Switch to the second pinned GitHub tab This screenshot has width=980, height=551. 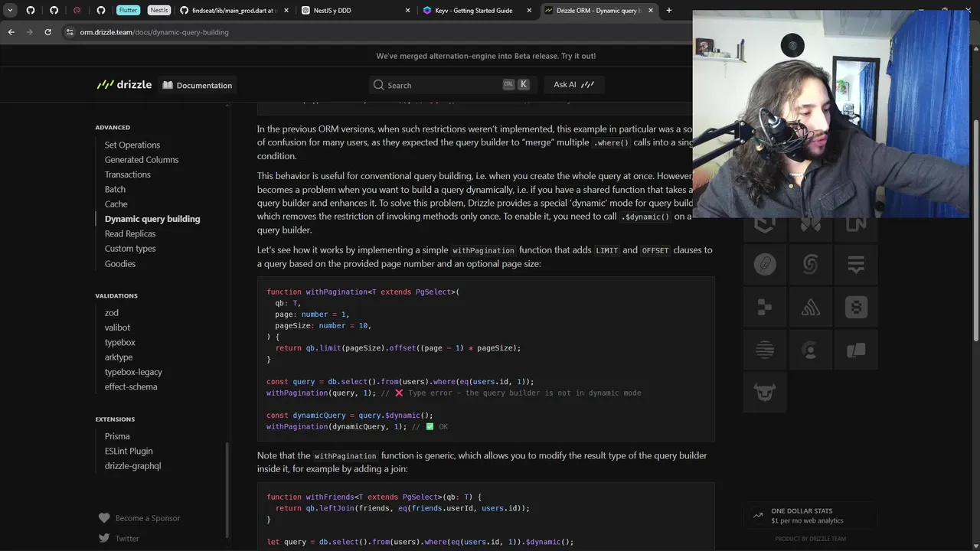pos(54,10)
